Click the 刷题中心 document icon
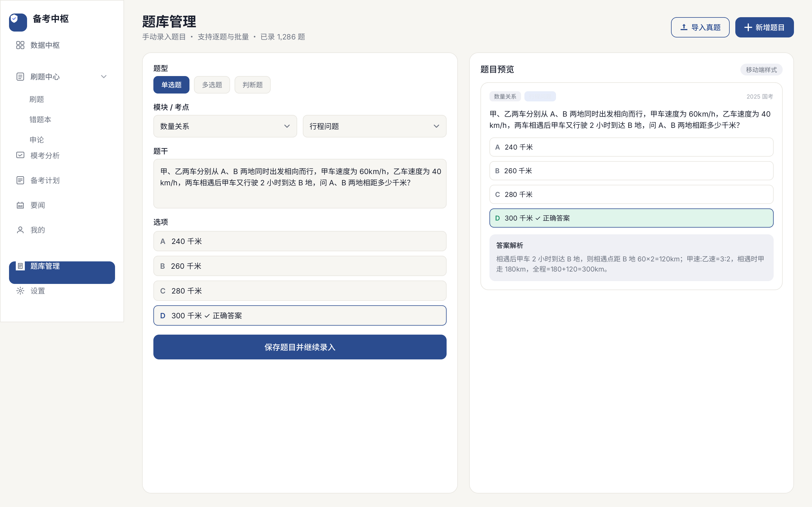Screen dimensions: 812x507 20,76
